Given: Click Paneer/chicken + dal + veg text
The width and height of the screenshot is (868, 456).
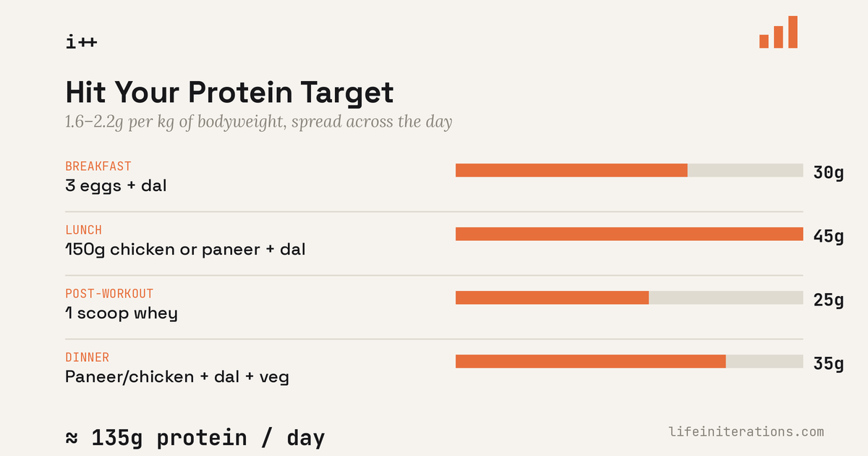Looking at the screenshot, I should [177, 377].
